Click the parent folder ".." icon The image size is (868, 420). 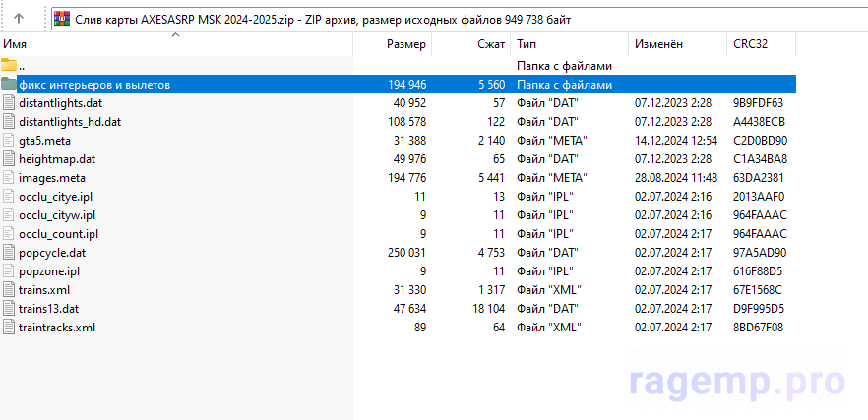tap(9, 66)
